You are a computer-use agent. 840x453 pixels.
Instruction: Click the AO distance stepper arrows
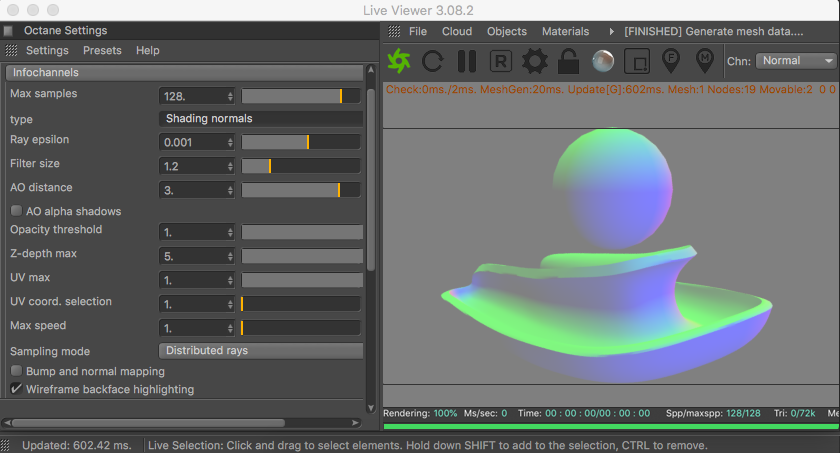click(230, 190)
